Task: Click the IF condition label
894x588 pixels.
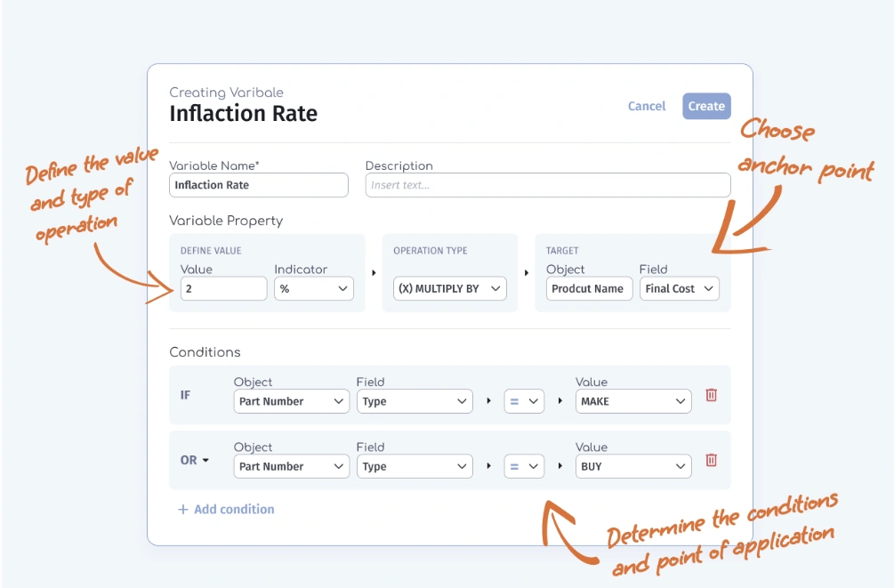Action: coord(185,395)
